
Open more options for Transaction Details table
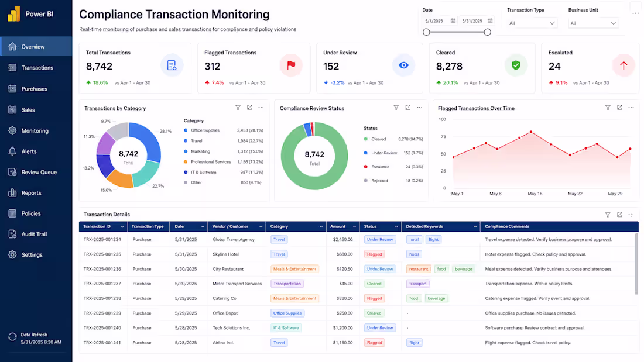click(x=631, y=215)
